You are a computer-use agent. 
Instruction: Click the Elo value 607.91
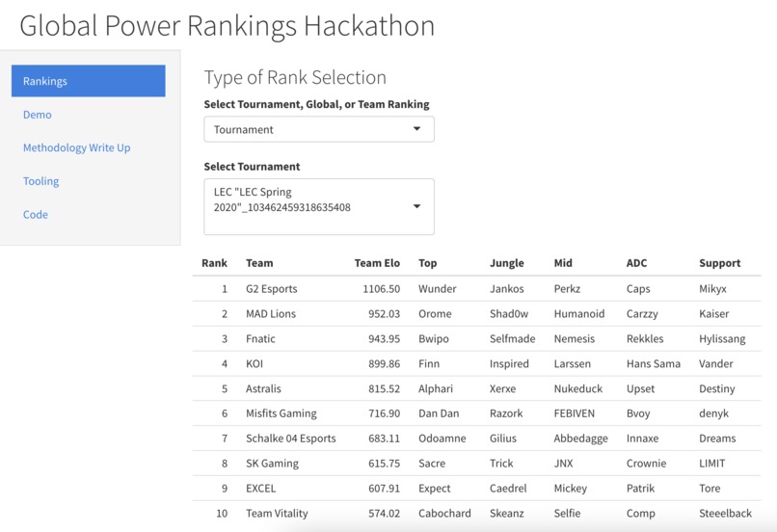click(x=384, y=489)
